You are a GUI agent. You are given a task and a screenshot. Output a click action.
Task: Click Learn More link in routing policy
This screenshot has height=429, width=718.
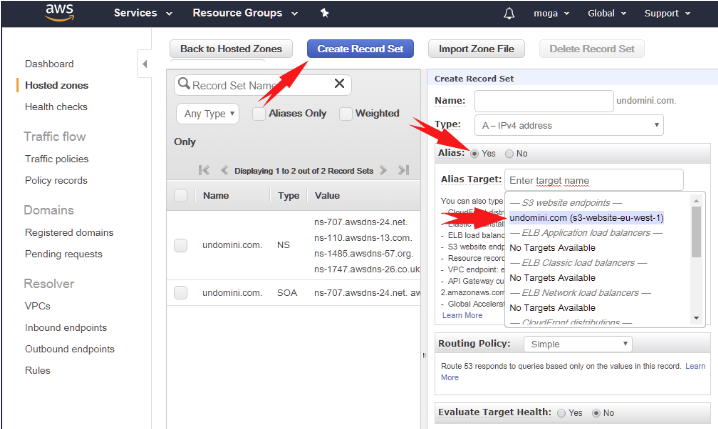click(695, 366)
